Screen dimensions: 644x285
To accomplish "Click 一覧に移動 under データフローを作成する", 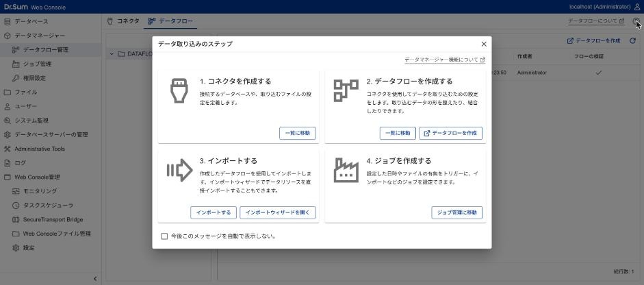I will (398, 133).
